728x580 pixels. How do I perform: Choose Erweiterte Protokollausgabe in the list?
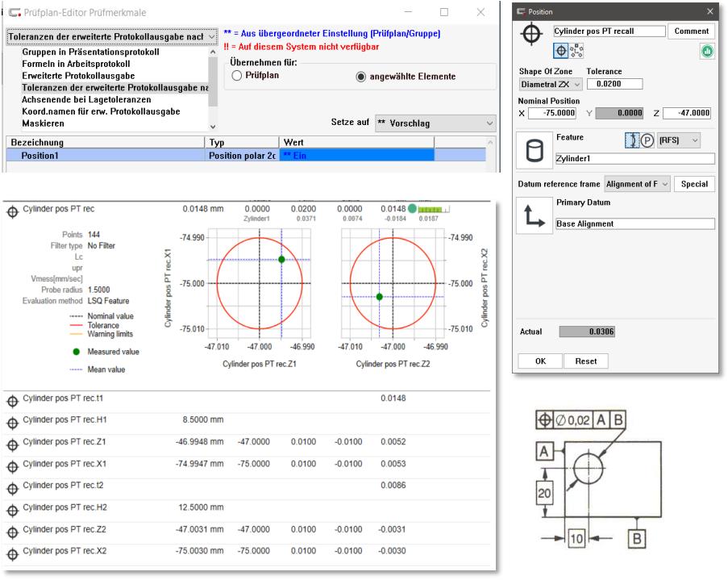click(78, 75)
